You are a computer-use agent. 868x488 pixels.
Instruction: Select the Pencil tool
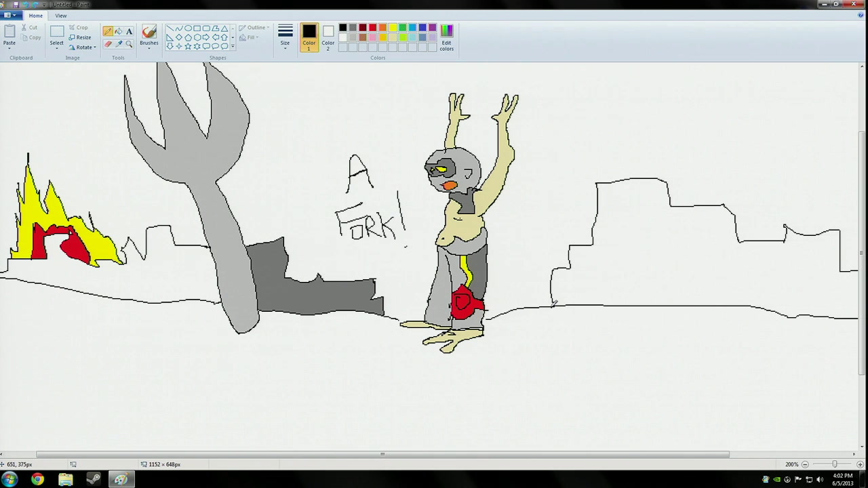point(108,31)
